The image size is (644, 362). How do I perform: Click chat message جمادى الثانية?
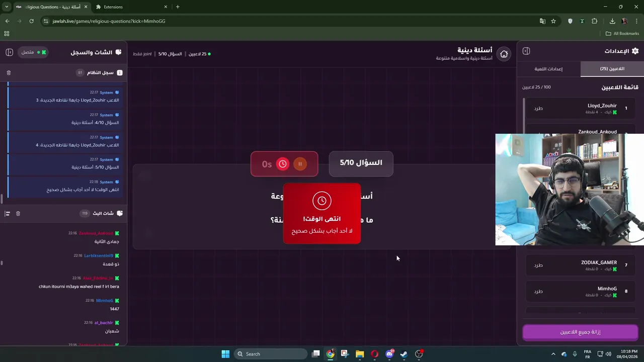107,242
